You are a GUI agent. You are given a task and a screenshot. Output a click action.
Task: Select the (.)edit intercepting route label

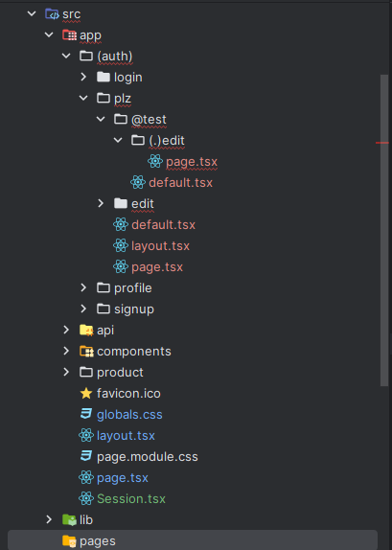pos(167,140)
